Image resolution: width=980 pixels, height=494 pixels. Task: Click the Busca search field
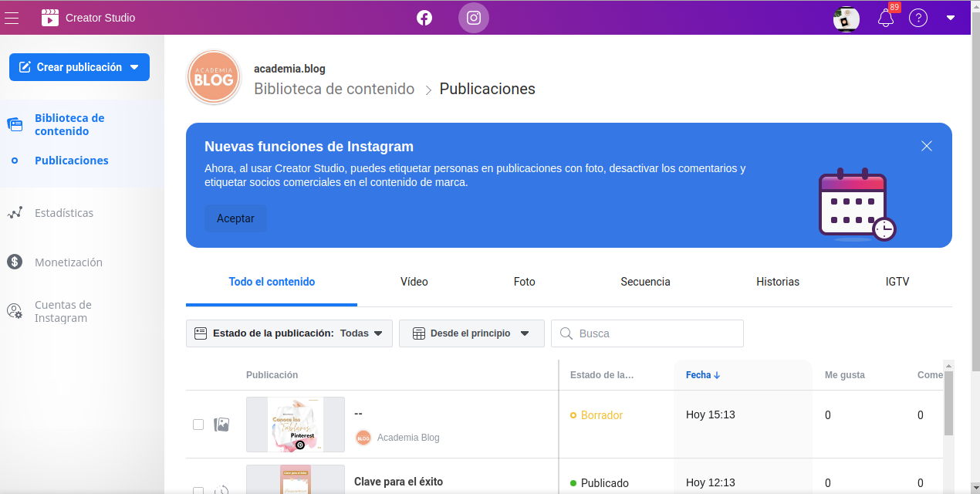[647, 333]
